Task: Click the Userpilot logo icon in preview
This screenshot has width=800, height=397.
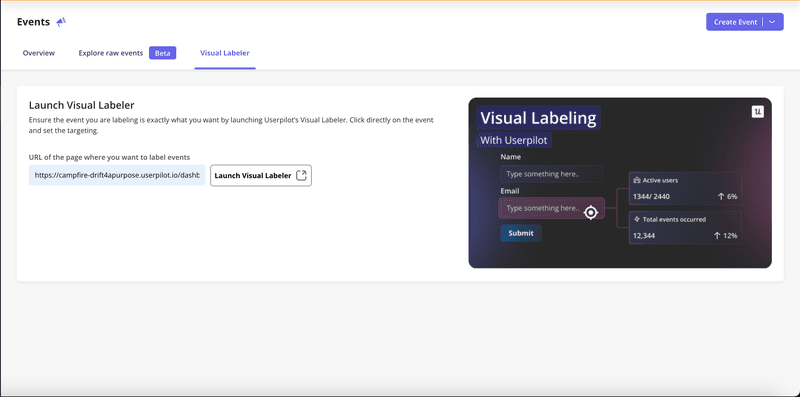Action: (758, 111)
